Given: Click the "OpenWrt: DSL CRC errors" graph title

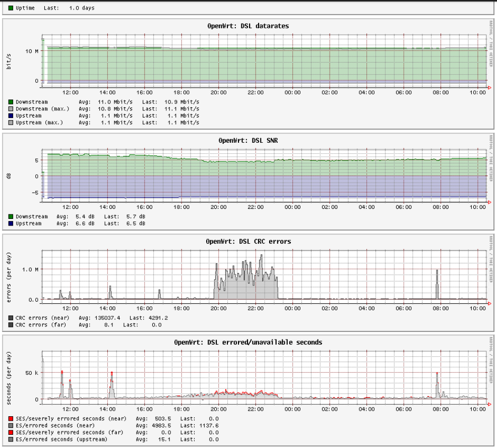Looking at the screenshot, I should point(248,241).
